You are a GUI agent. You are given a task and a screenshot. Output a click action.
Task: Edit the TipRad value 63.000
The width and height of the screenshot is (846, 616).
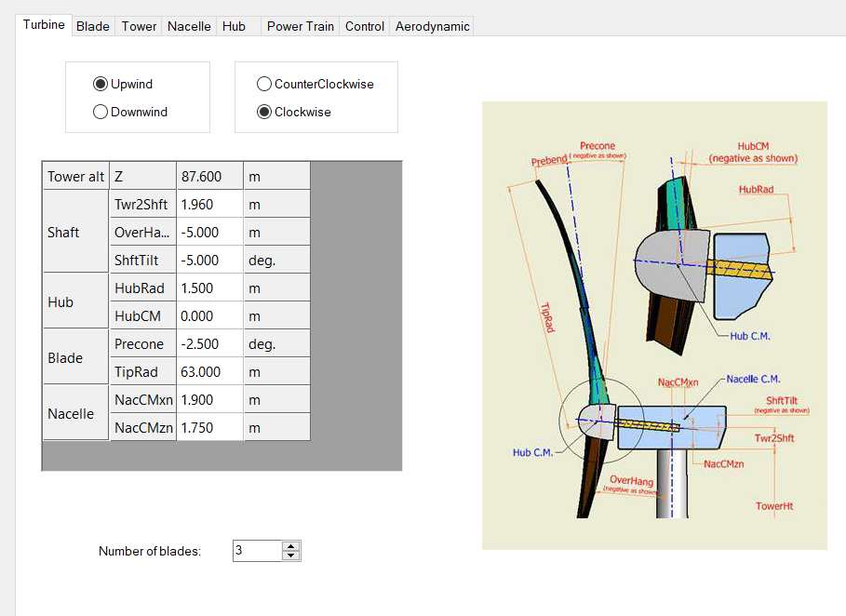208,371
